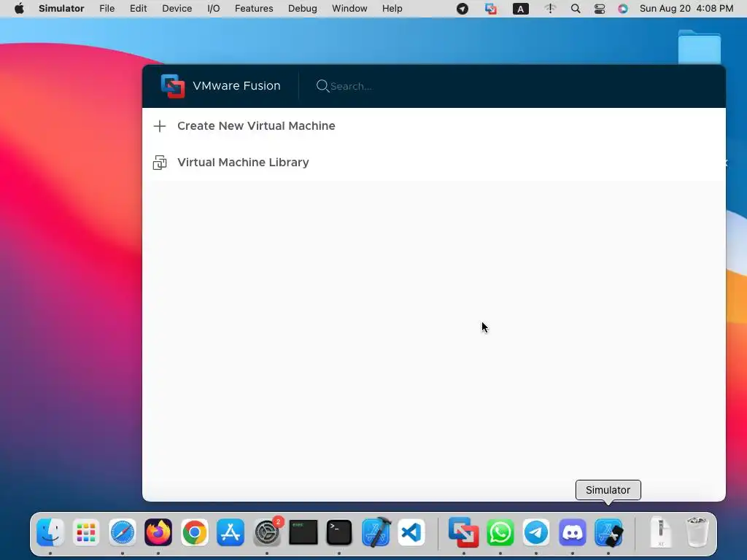
Task: Click the library icon beside Virtual Machine Library
Action: tap(160, 163)
